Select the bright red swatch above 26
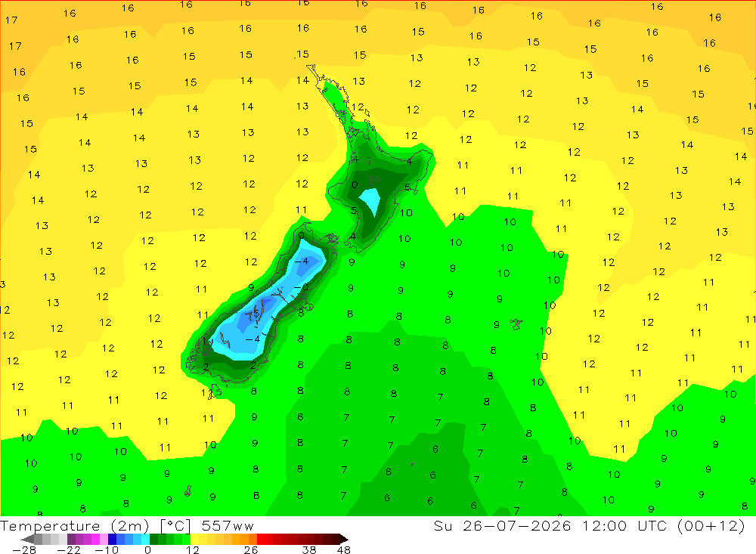 tap(261, 539)
